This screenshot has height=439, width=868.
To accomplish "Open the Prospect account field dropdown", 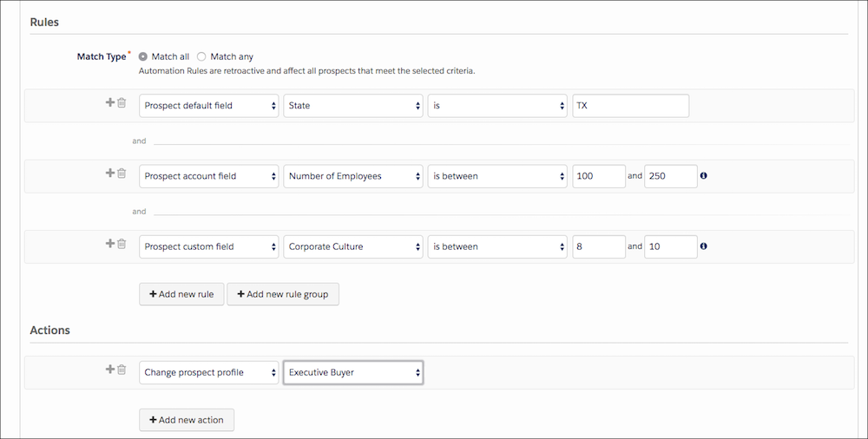I will coord(208,176).
